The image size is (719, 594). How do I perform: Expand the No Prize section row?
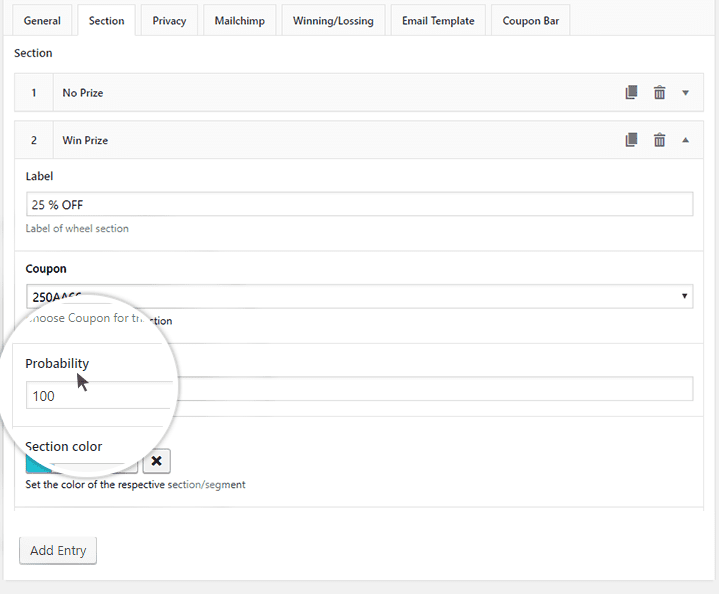pos(686,93)
